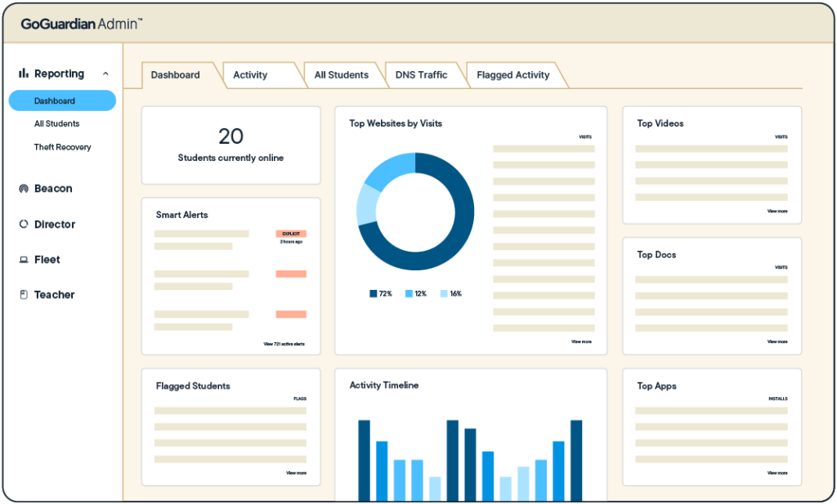The image size is (837, 504).
Task: Click the Beacon signal icon
Action: tap(24, 188)
